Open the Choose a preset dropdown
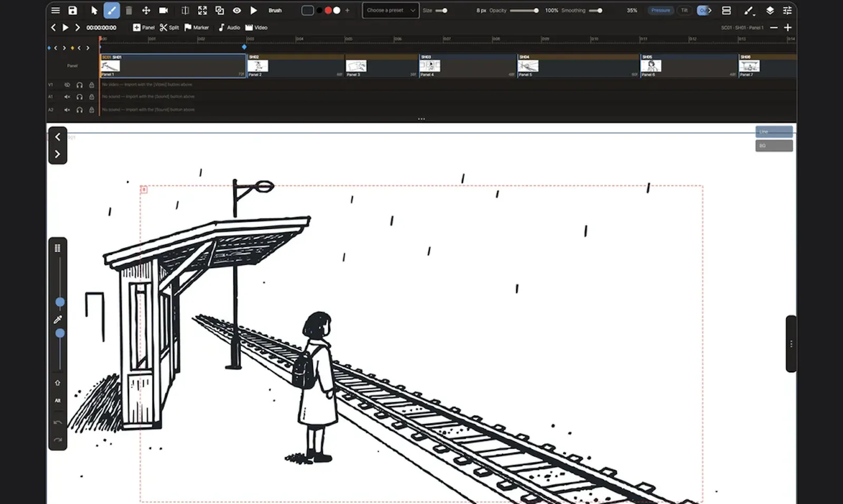The height and width of the screenshot is (504, 843). tap(390, 10)
